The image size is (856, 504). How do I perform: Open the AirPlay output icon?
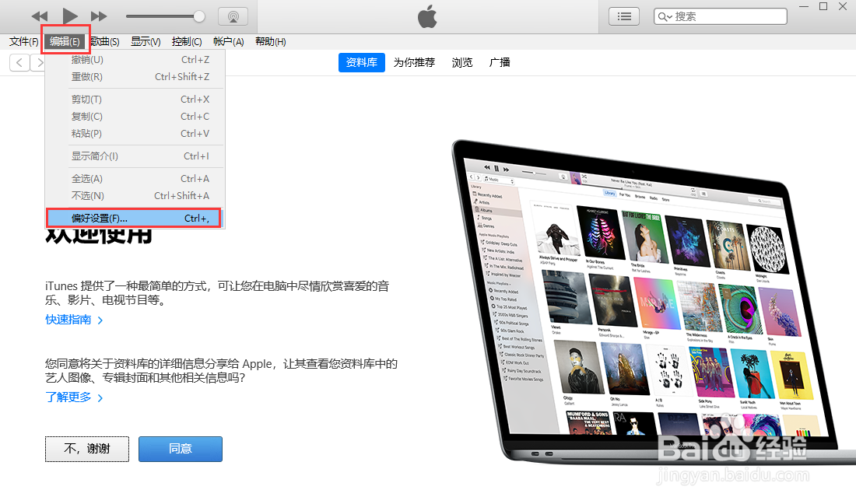point(233,16)
